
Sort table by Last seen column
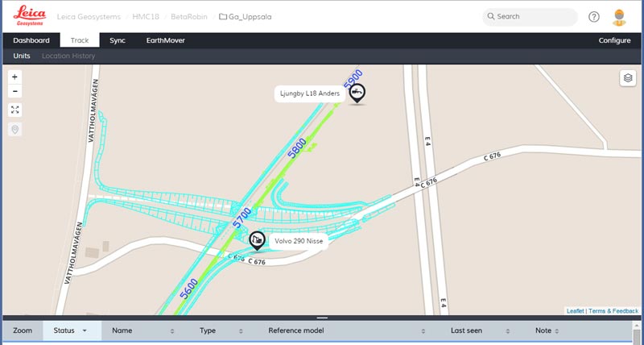pyautogui.click(x=480, y=330)
